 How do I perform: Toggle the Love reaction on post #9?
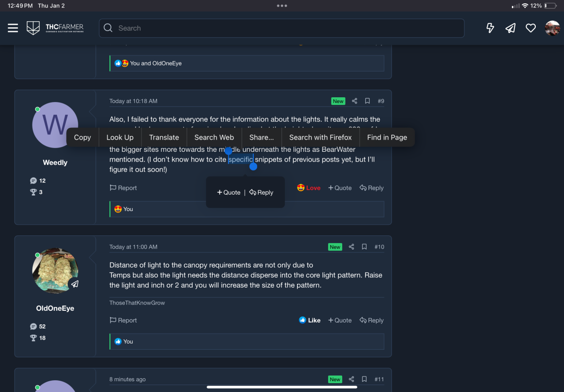point(309,188)
